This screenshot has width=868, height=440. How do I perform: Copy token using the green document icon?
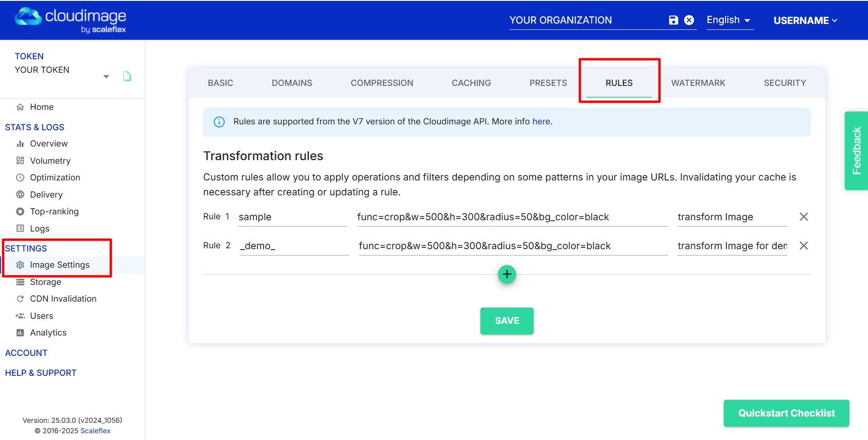pyautogui.click(x=127, y=76)
